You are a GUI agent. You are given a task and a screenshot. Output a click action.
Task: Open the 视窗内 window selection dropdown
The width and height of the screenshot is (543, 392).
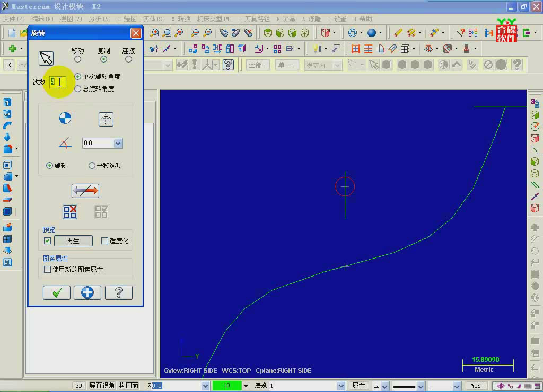point(336,65)
